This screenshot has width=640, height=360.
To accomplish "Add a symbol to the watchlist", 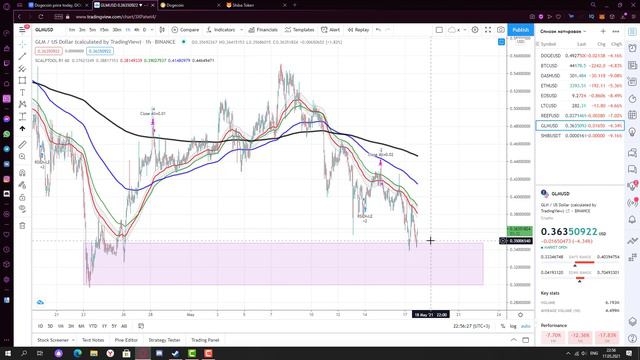I will pos(603,31).
